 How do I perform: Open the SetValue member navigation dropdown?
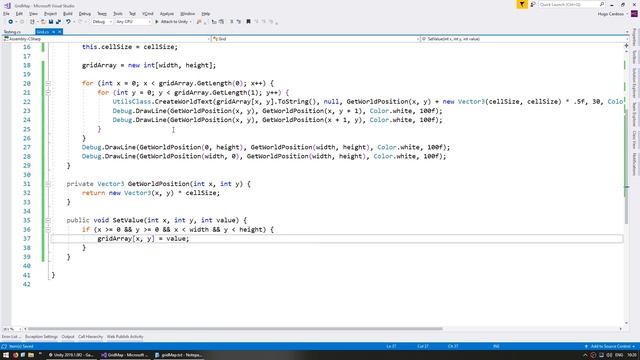click(524, 39)
